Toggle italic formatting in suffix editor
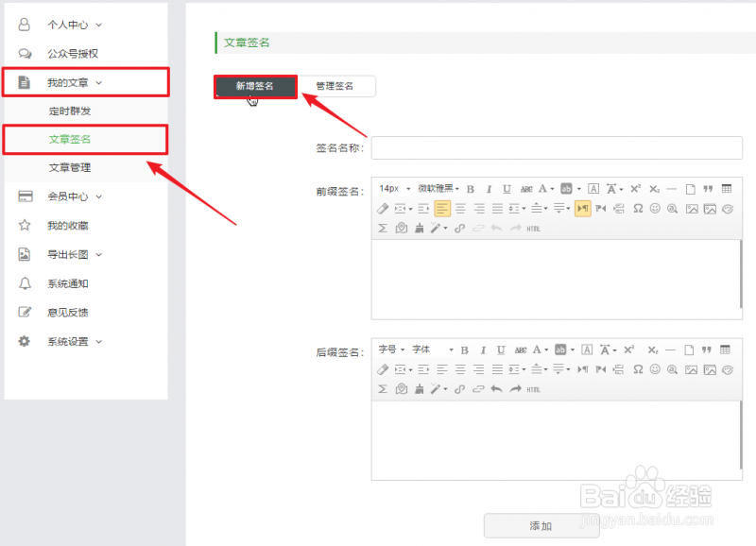Viewport: 756px width, 546px height. [483, 350]
